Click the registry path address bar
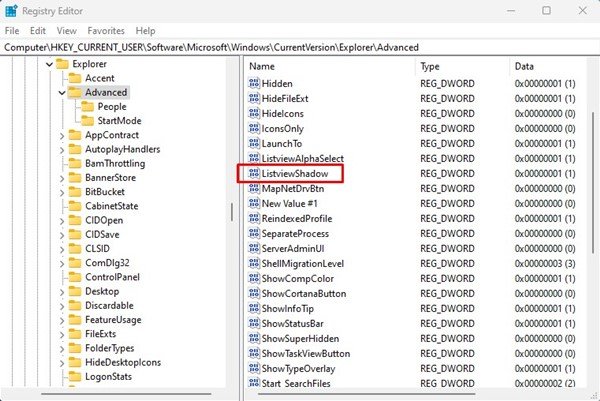This screenshot has width=600, height=401. click(x=300, y=47)
